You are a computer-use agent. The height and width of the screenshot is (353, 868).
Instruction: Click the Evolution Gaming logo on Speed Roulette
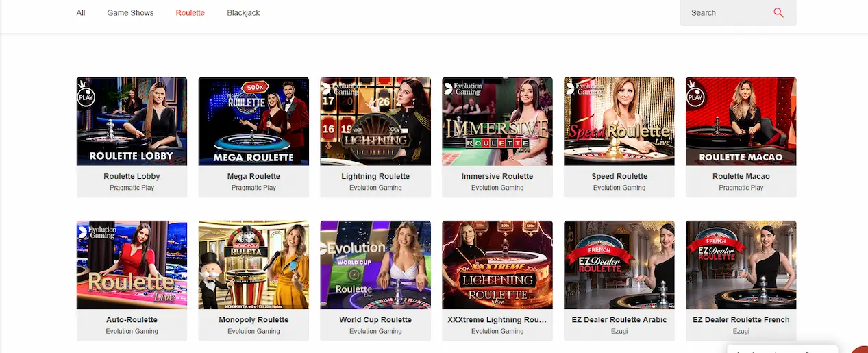[584, 88]
